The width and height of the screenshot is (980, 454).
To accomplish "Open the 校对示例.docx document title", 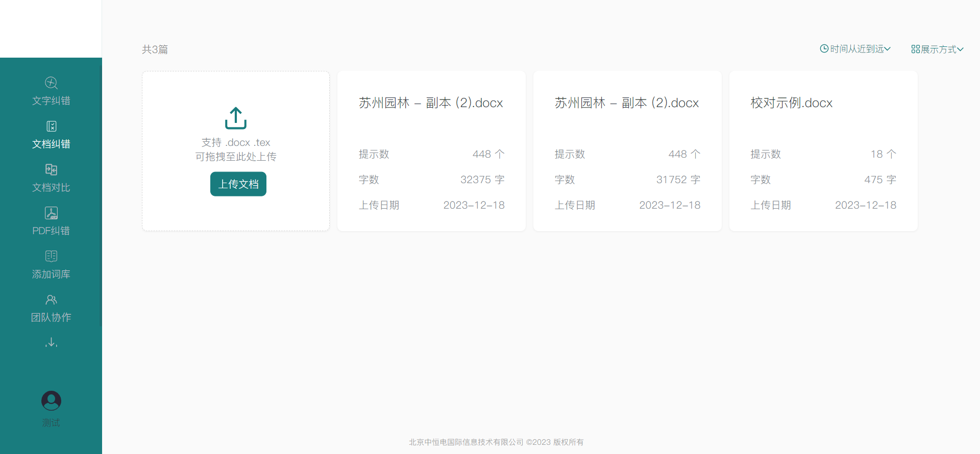I will pos(792,103).
